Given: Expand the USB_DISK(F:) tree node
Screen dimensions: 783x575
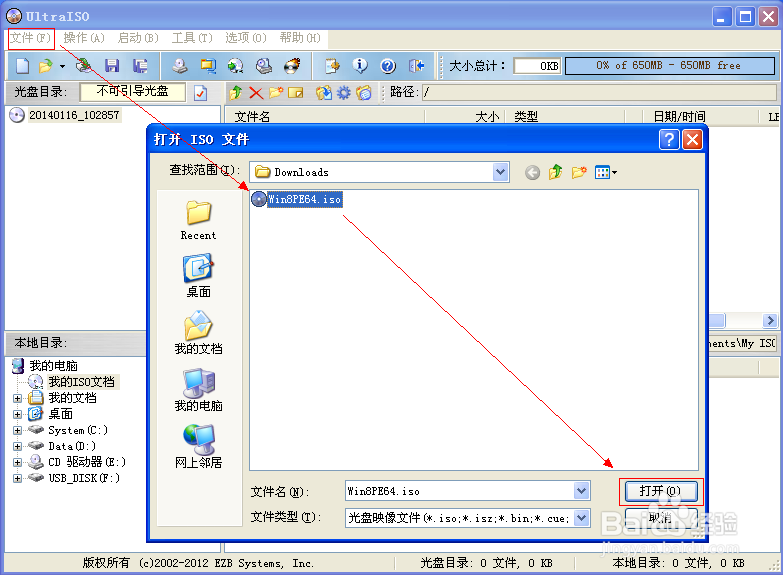Looking at the screenshot, I should click(x=17, y=479).
